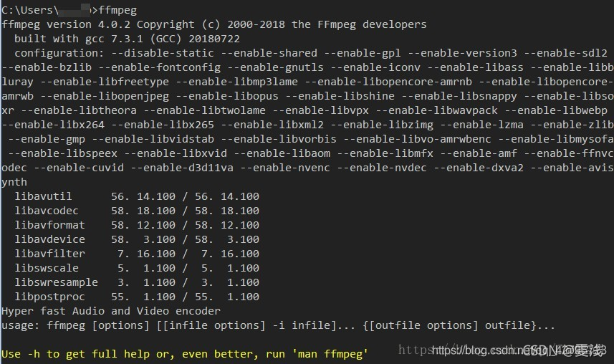Viewport: 614px width, 364px height.
Task: Click the '--enable-libvidstab' flag
Action: (x=153, y=139)
